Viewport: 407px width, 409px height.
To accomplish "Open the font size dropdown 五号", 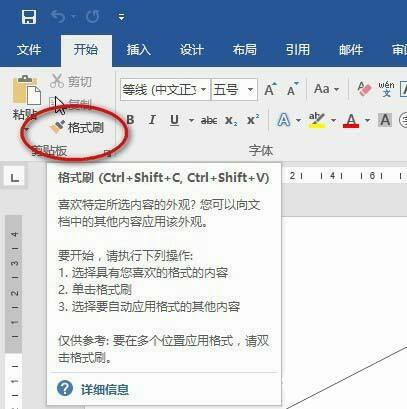I will (234, 89).
